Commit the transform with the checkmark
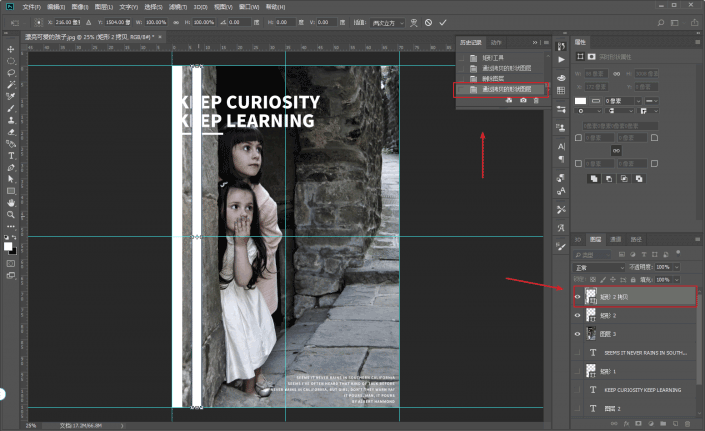The height and width of the screenshot is (431, 705). click(x=443, y=22)
